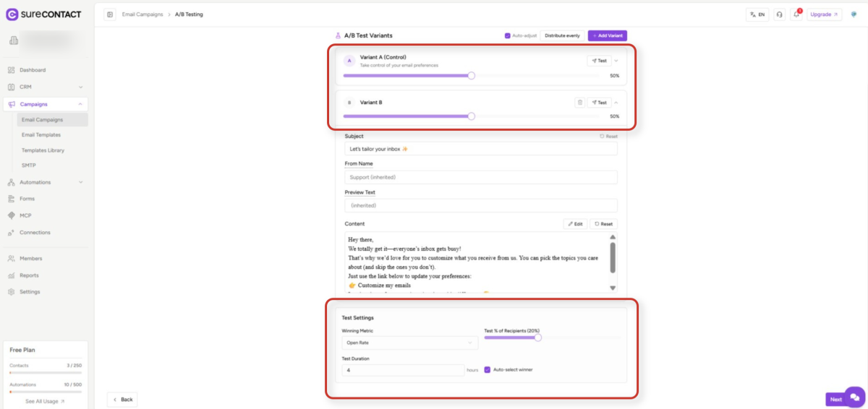This screenshot has height=409, width=868.
Task: Collapse Variant B chevron
Action: coord(616,103)
